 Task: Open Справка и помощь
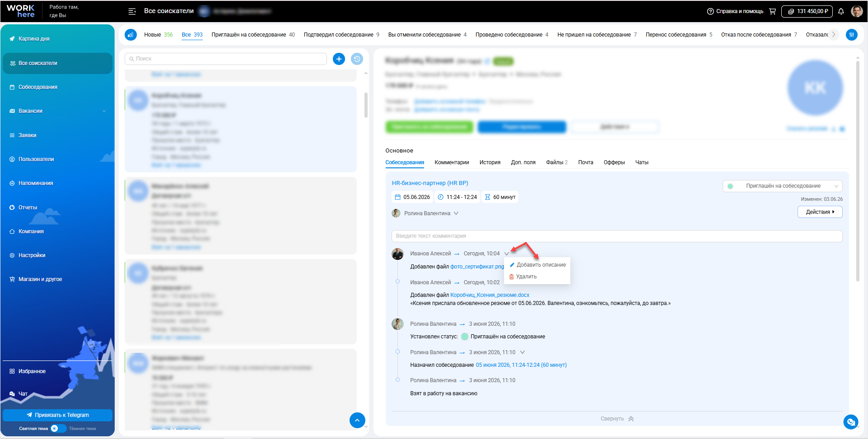tap(735, 11)
